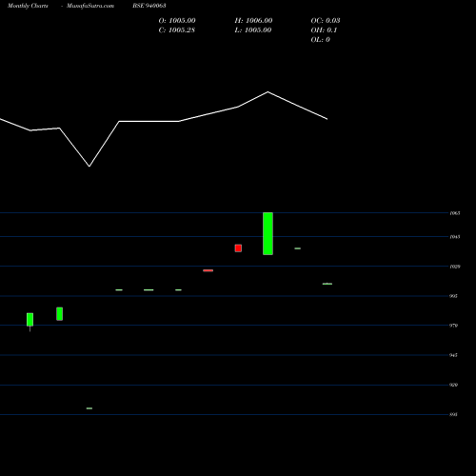
Task: Click the 995 price axis label
Action: point(453,296)
